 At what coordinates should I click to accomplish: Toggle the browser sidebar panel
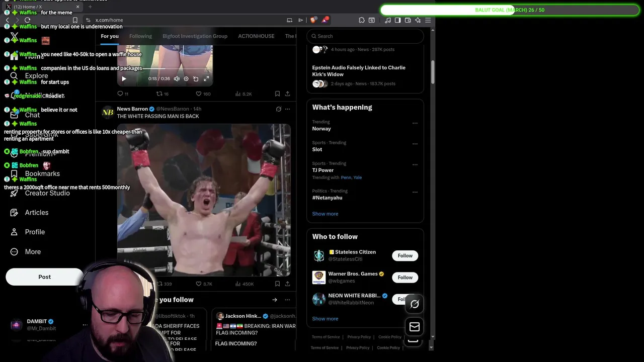[x=397, y=20]
